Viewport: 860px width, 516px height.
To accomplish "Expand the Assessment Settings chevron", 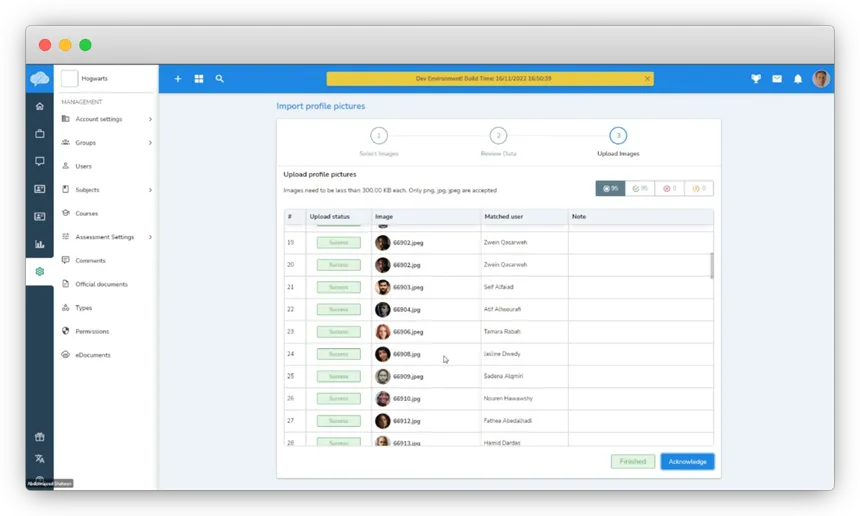I will [x=150, y=237].
